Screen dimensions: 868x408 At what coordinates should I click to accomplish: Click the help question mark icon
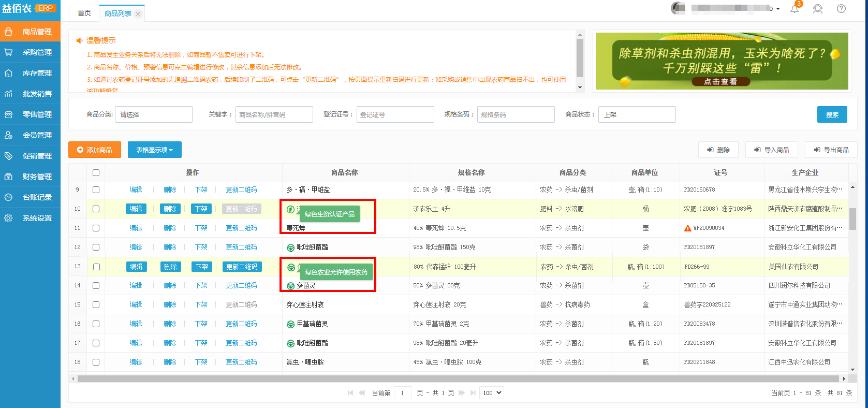(842, 9)
